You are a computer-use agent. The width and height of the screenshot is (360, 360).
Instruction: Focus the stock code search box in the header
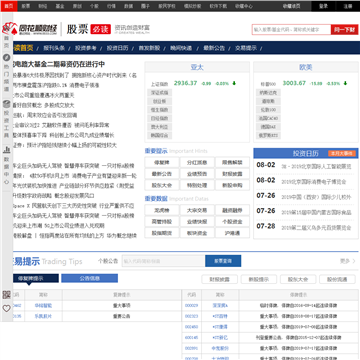tap(291, 29)
